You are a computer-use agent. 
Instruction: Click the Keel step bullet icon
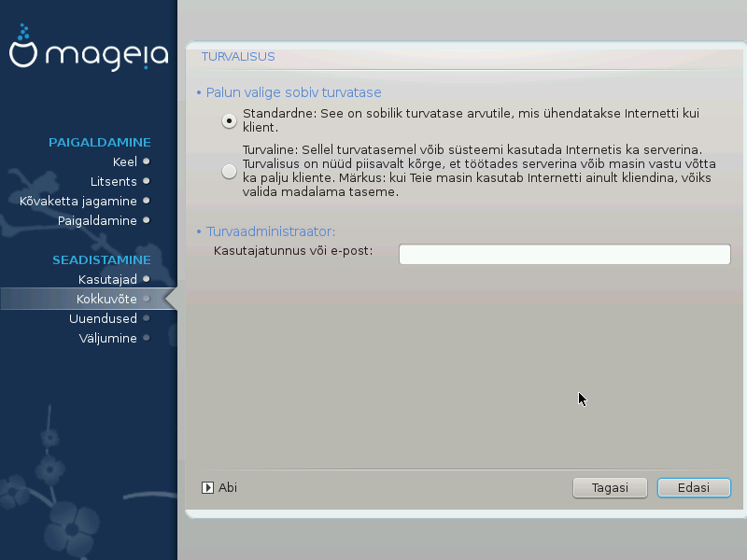point(147,161)
